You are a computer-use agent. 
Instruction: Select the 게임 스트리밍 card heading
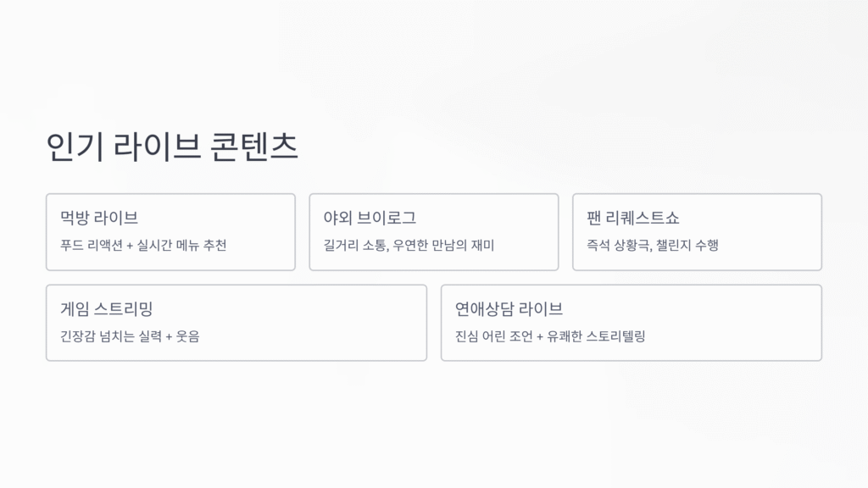pos(106,308)
